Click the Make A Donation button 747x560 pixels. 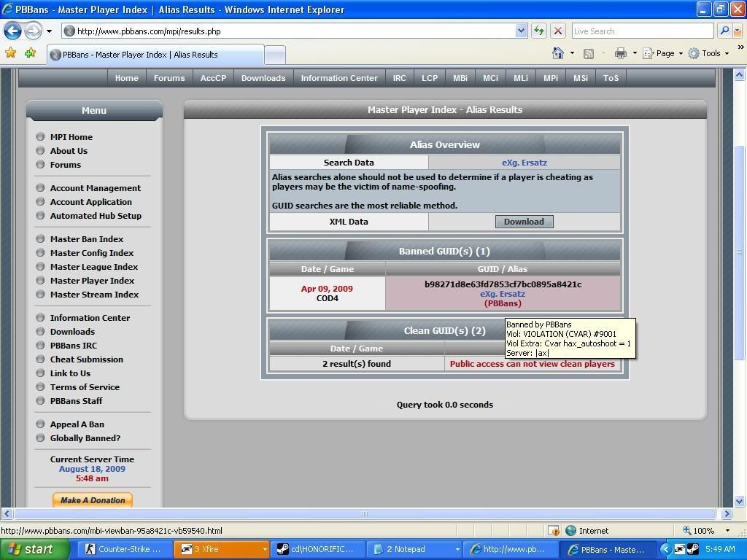click(x=93, y=500)
